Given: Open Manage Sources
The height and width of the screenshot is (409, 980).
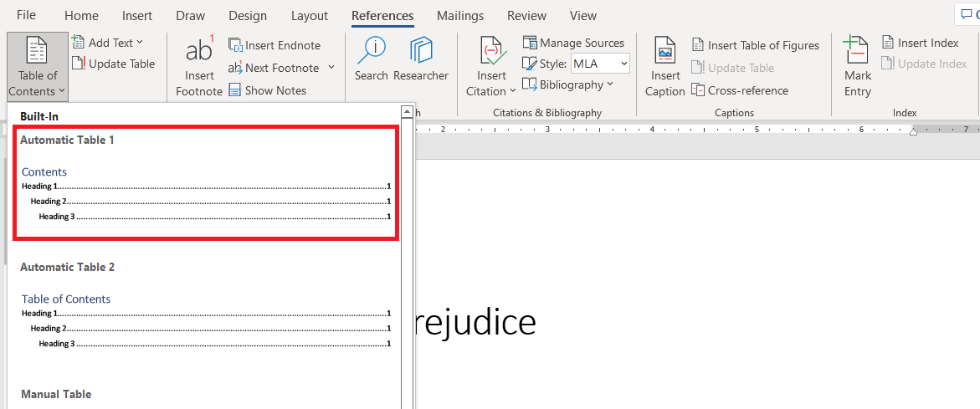Looking at the screenshot, I should click(573, 43).
